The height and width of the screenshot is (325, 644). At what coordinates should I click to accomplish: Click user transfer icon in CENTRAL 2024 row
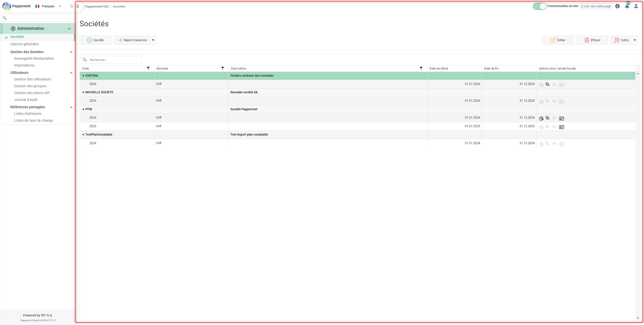click(547, 84)
